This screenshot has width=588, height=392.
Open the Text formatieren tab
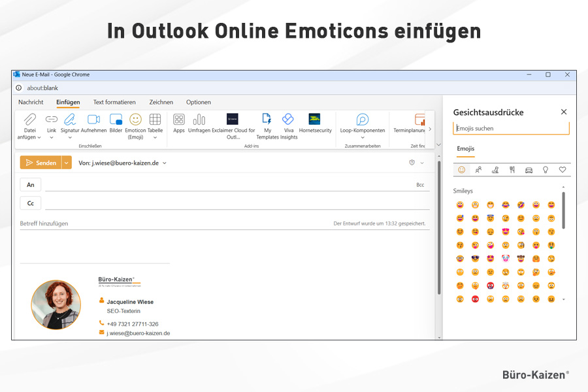coord(114,102)
